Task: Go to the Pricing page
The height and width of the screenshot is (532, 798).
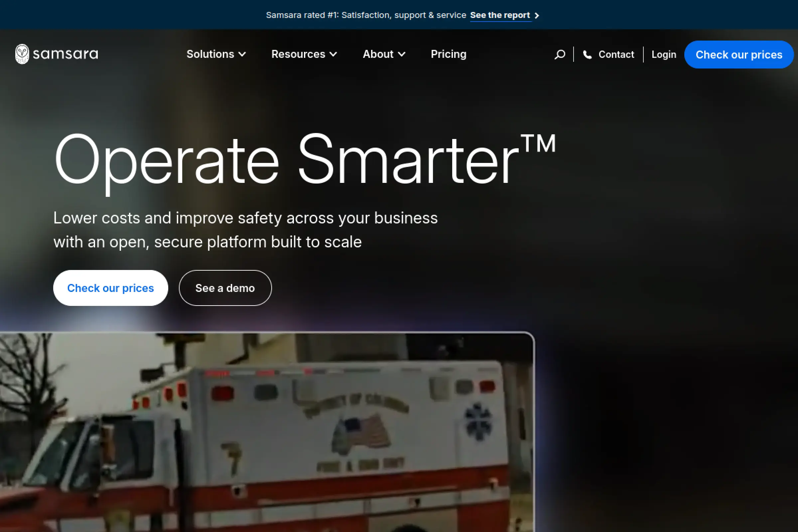Action: point(449,54)
